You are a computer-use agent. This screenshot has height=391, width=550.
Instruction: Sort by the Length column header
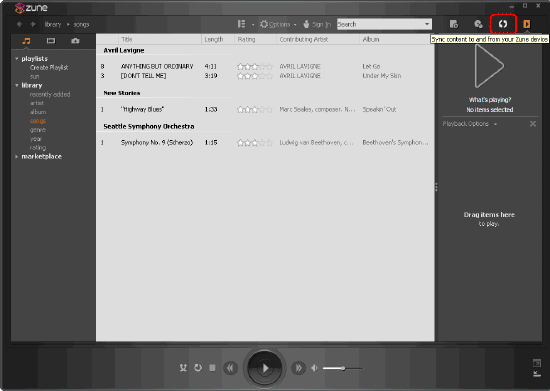click(x=218, y=39)
